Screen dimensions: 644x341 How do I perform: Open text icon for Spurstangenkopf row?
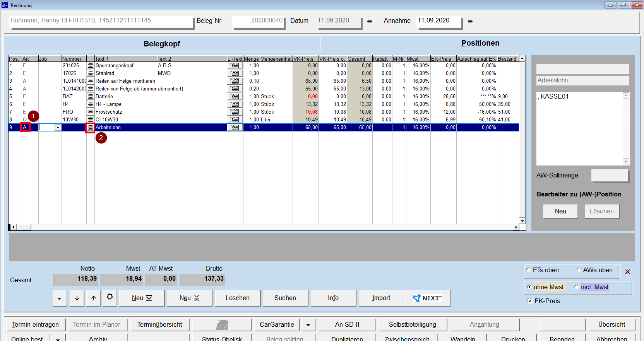91,66
